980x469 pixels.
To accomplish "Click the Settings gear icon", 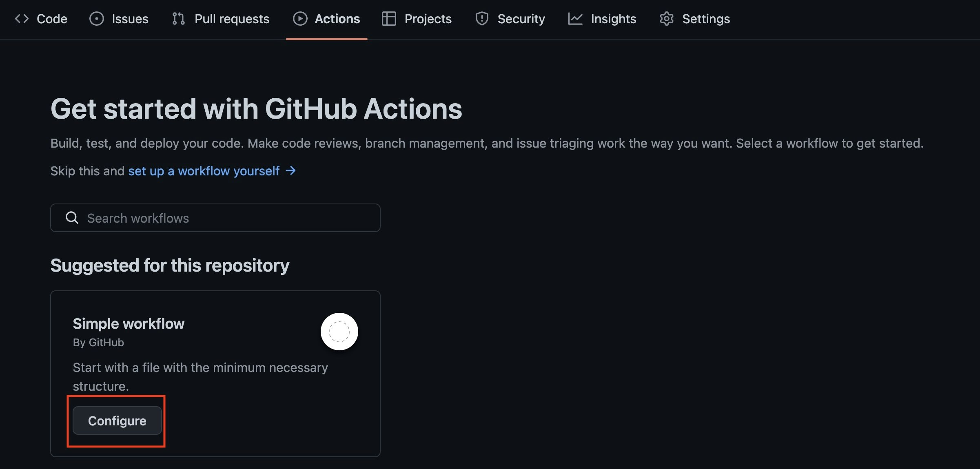I will [x=666, y=19].
